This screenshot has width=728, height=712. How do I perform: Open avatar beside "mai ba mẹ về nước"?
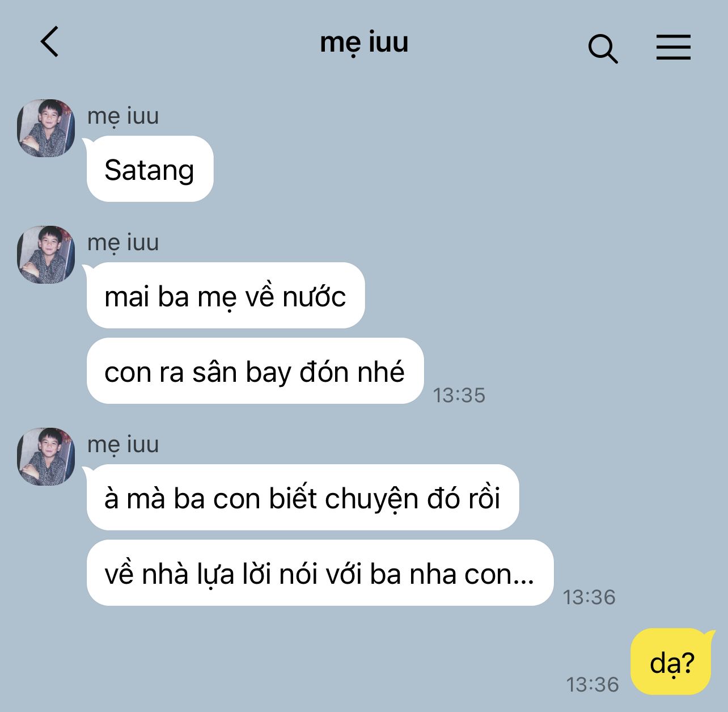point(46,254)
